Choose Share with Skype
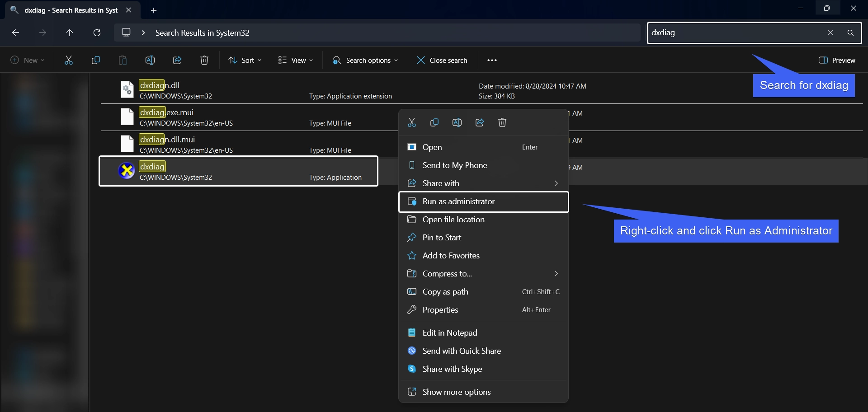The width and height of the screenshot is (868, 412). point(483,369)
